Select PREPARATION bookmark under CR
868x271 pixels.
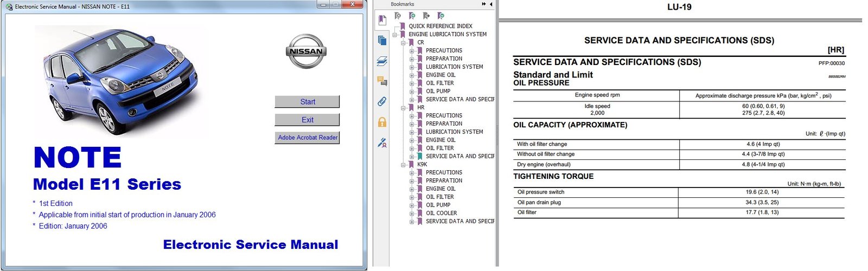pyautogui.click(x=444, y=59)
